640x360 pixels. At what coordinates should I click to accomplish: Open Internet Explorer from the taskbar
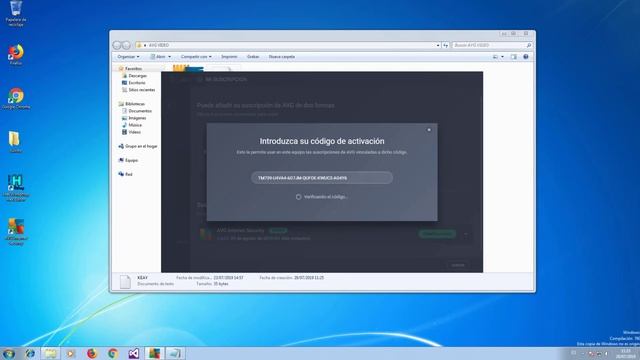pos(30,353)
